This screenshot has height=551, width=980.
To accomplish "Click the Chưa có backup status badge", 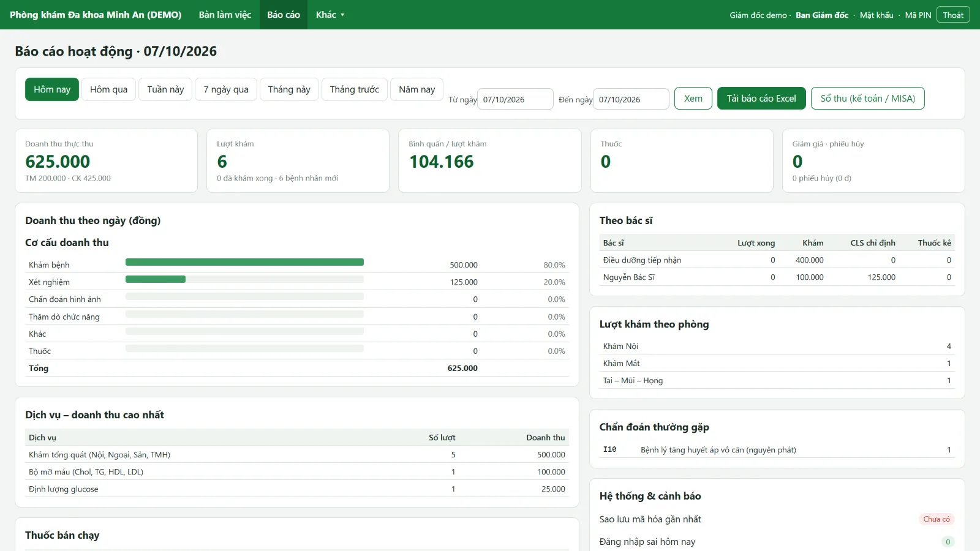I will click(937, 519).
